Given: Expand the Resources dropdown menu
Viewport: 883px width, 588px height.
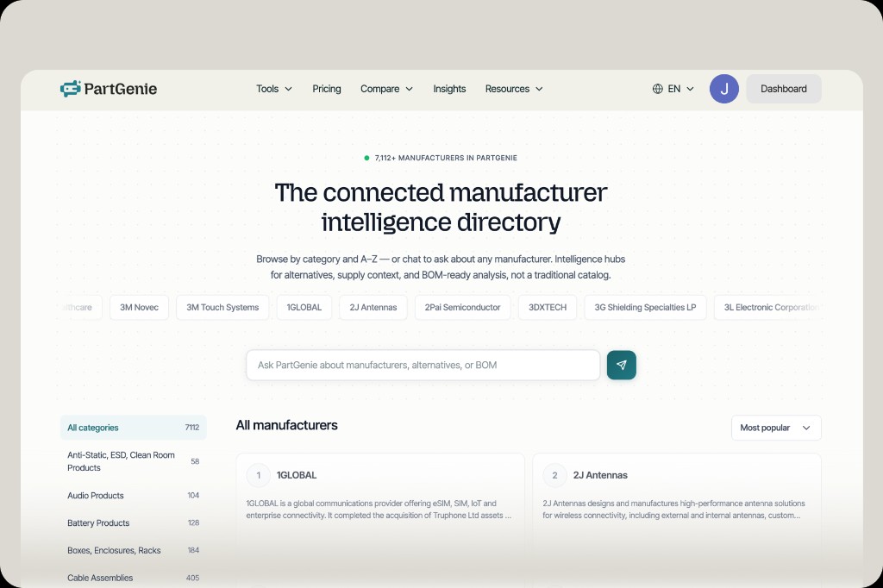Looking at the screenshot, I should point(514,89).
